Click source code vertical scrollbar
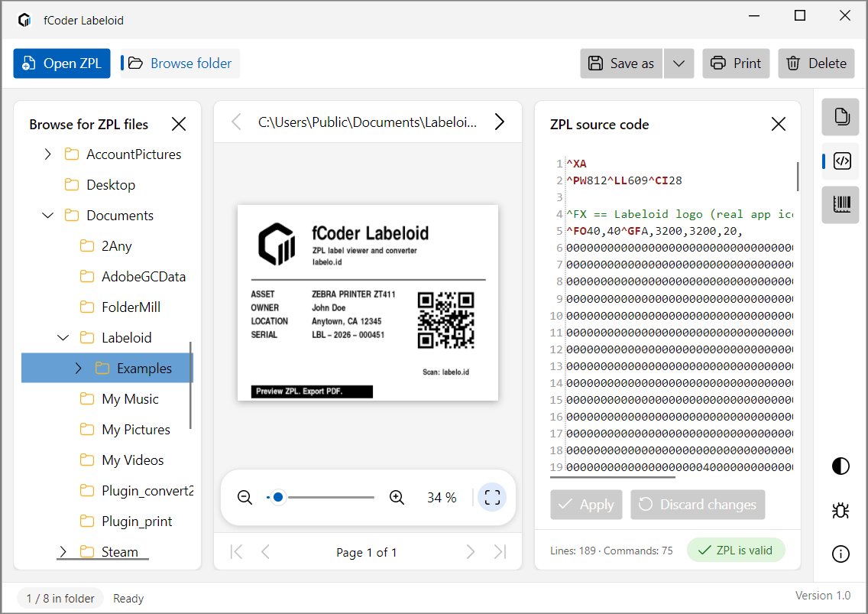The height and width of the screenshot is (614, 868). pyautogui.click(x=797, y=176)
